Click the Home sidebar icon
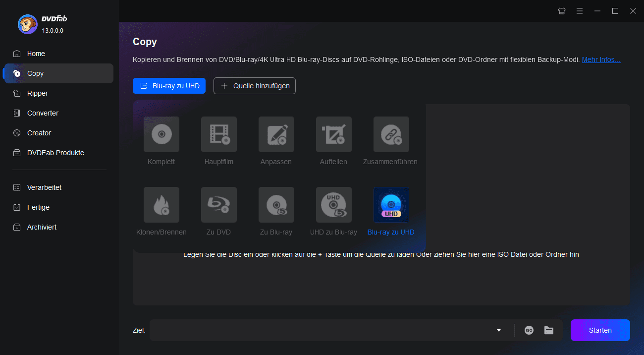The width and height of the screenshot is (644, 355). click(x=17, y=54)
